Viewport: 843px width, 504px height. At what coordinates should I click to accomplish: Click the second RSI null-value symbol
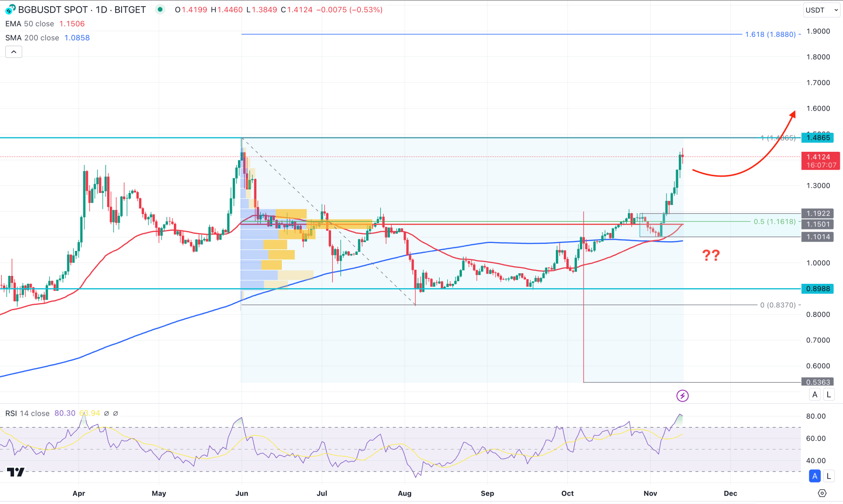pyautogui.click(x=115, y=413)
